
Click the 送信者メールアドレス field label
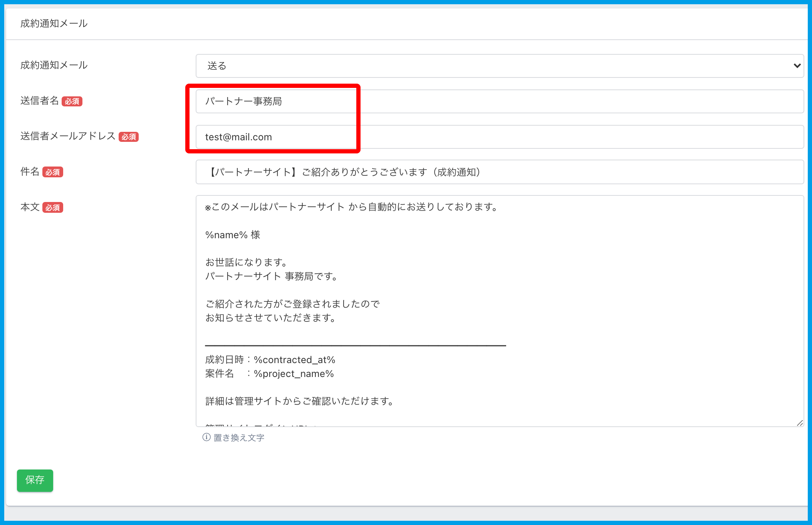tap(68, 136)
